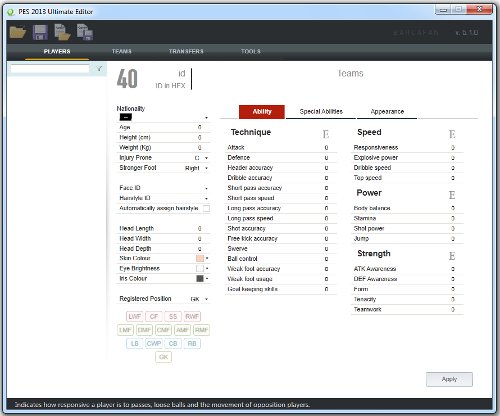Click the Teamwork value field
The height and width of the screenshot is (416, 500).
pos(453,309)
